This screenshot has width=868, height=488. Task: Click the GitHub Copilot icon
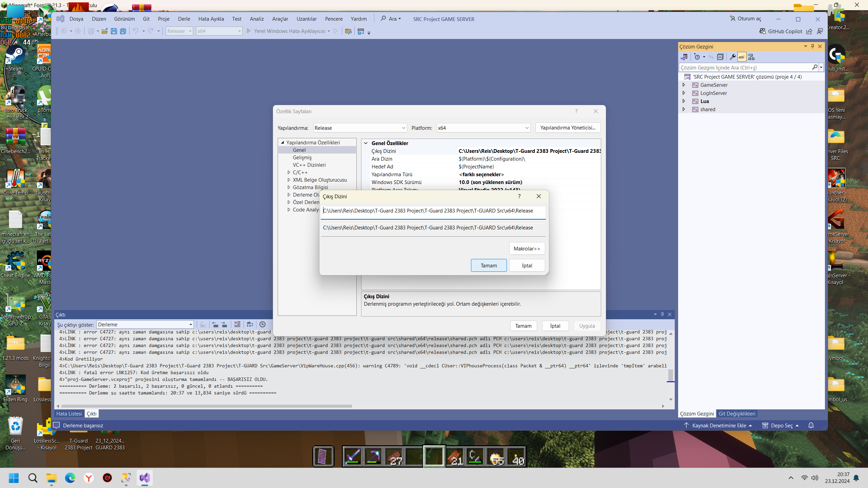(x=763, y=31)
